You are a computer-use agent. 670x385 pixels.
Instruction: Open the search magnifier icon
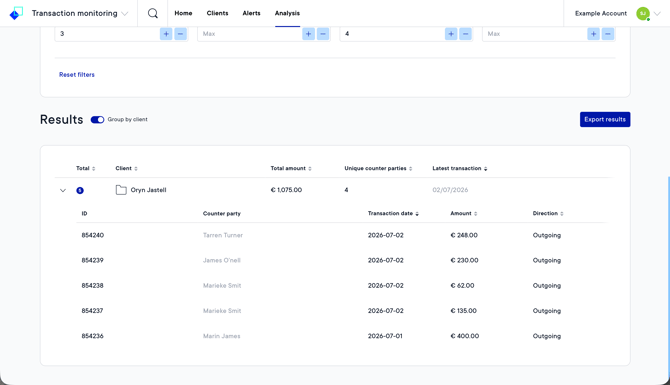(153, 13)
